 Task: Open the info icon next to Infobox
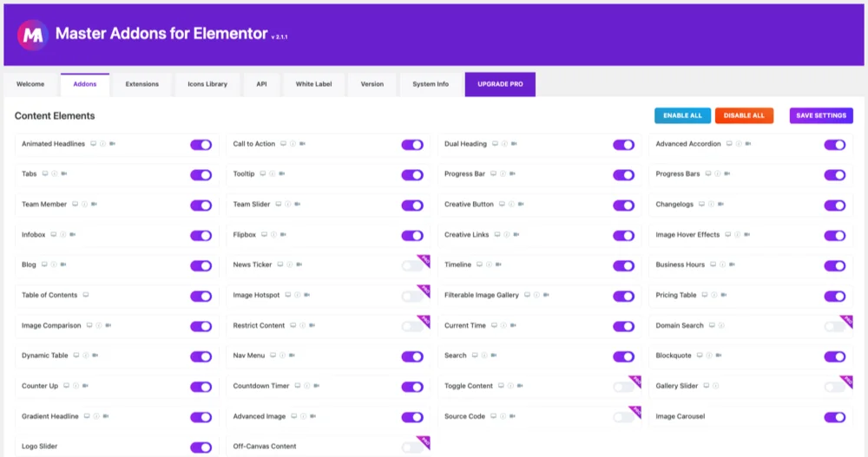coord(63,235)
